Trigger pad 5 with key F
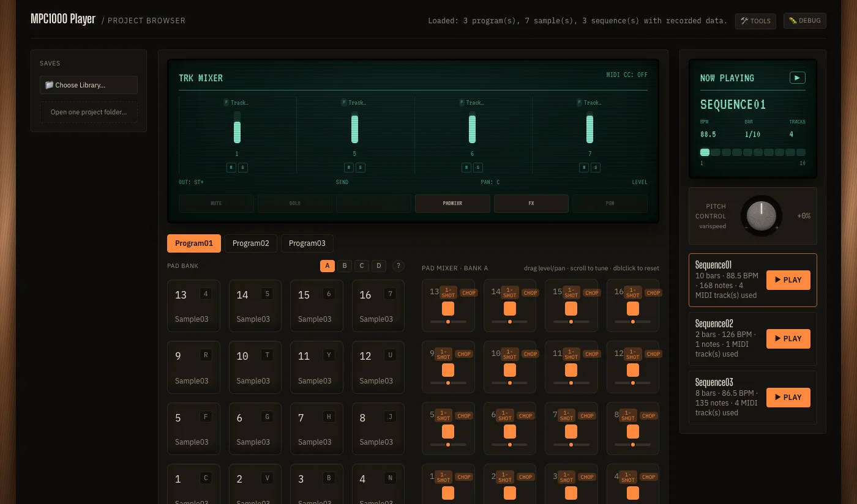This screenshot has height=504, width=857. tap(193, 429)
